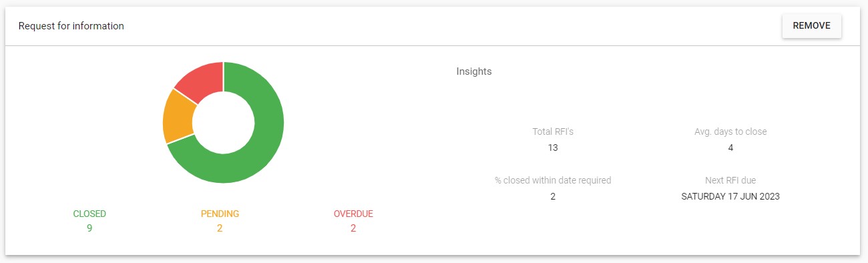
Task: Click the CLOSED legend label
Action: click(89, 214)
